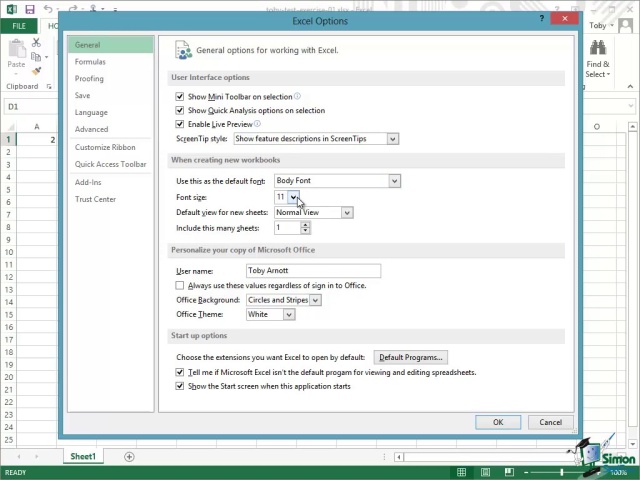This screenshot has height=480, width=640.
Task: Click the Paste clipboard icon
Action: (17, 48)
